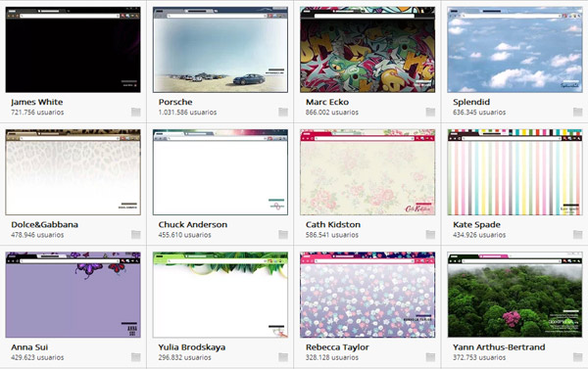Open the Rebecca Taylor theme thumbnail
This screenshot has width=588, height=369.
[367, 295]
